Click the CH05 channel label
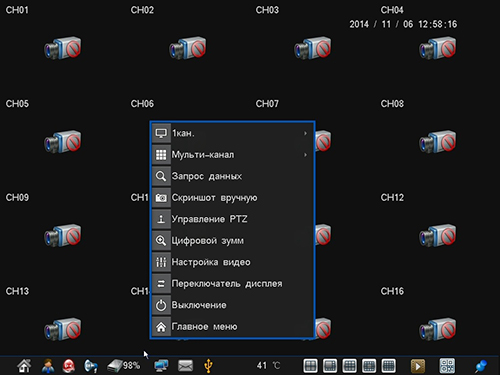This screenshot has height=375, width=500. [x=17, y=104]
